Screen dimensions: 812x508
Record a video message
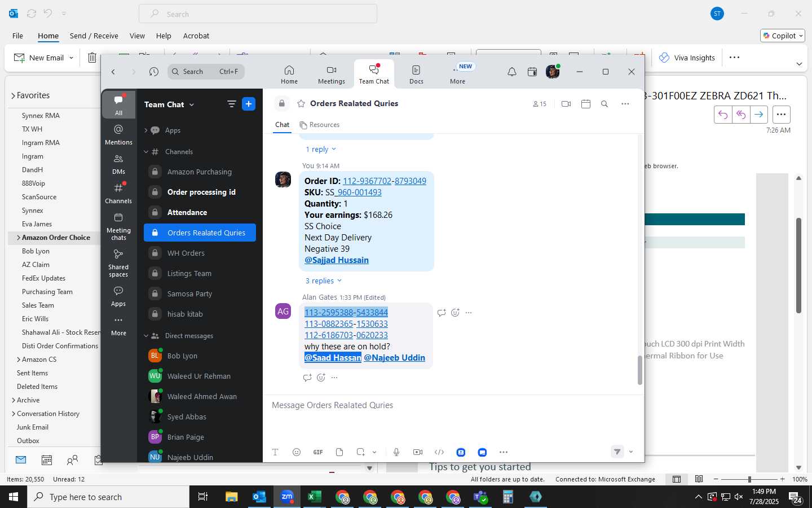coord(418,452)
